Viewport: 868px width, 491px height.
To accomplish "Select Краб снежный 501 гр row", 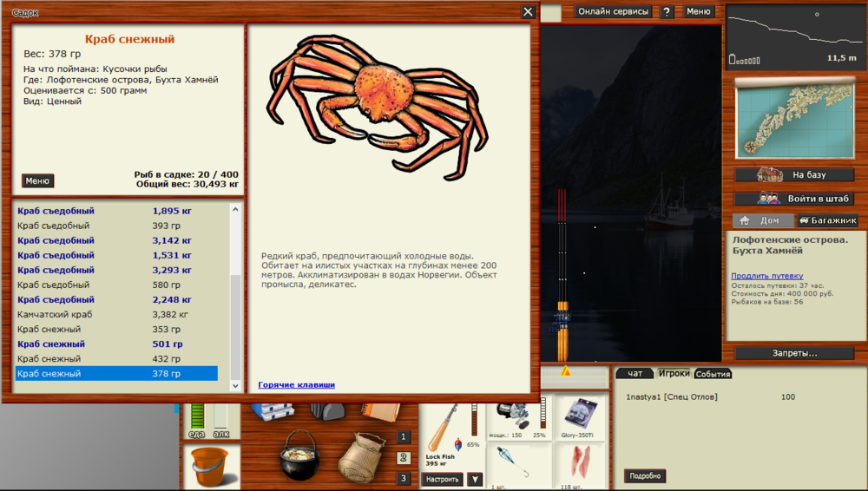I will 116,344.
